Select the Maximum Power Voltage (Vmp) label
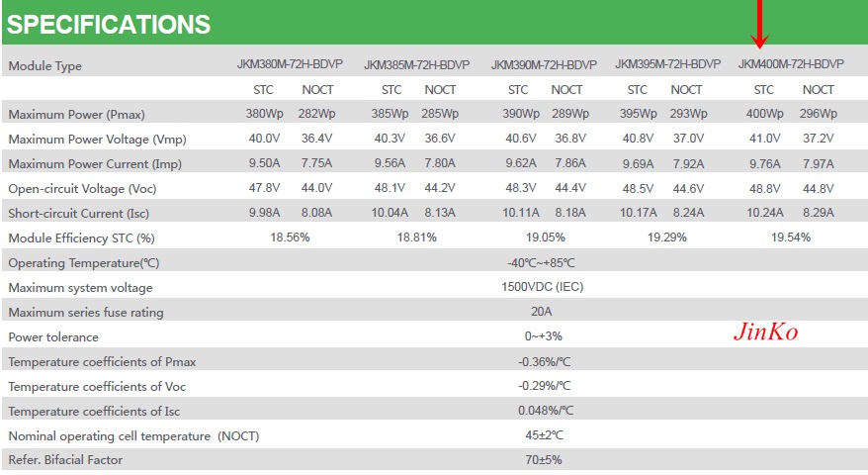 [98, 140]
